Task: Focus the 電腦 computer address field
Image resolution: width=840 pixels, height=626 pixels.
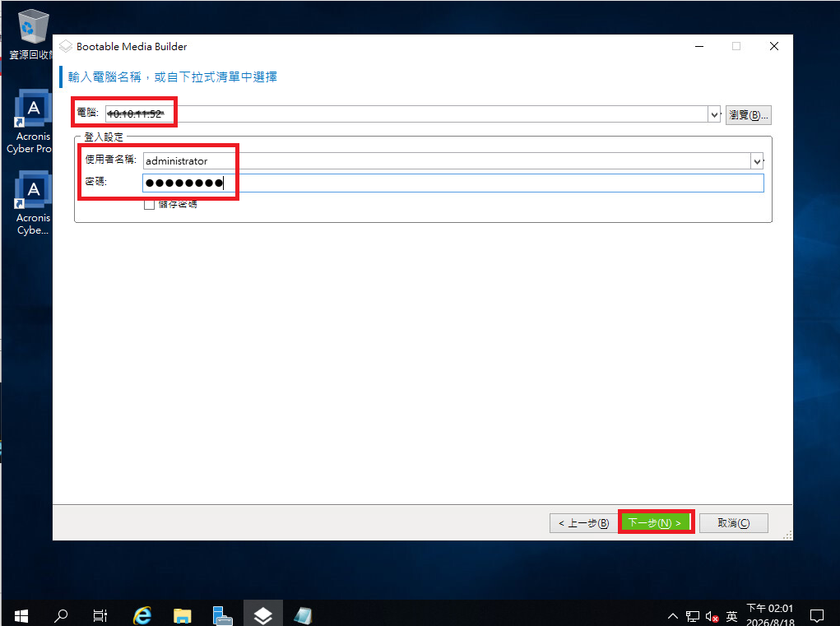Action: pos(406,114)
